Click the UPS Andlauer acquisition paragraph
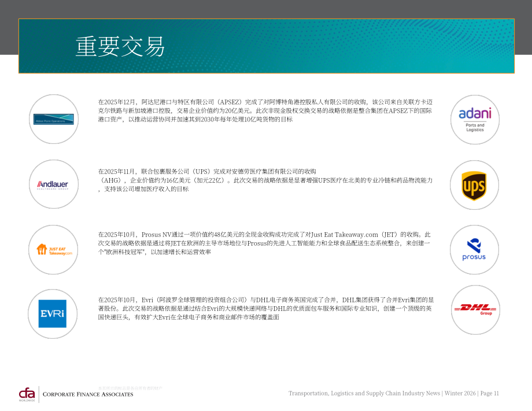Image resolution: width=532 pixels, height=411 pixels. click(x=265, y=180)
